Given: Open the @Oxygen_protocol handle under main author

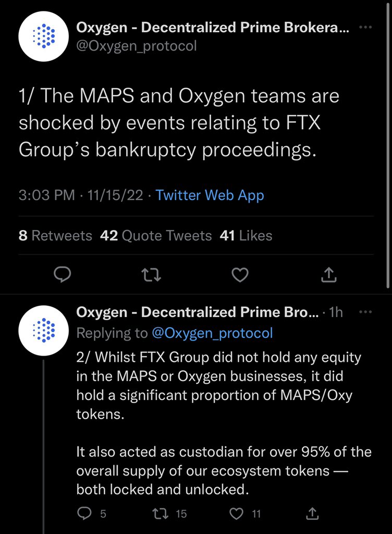Looking at the screenshot, I should tap(137, 46).
